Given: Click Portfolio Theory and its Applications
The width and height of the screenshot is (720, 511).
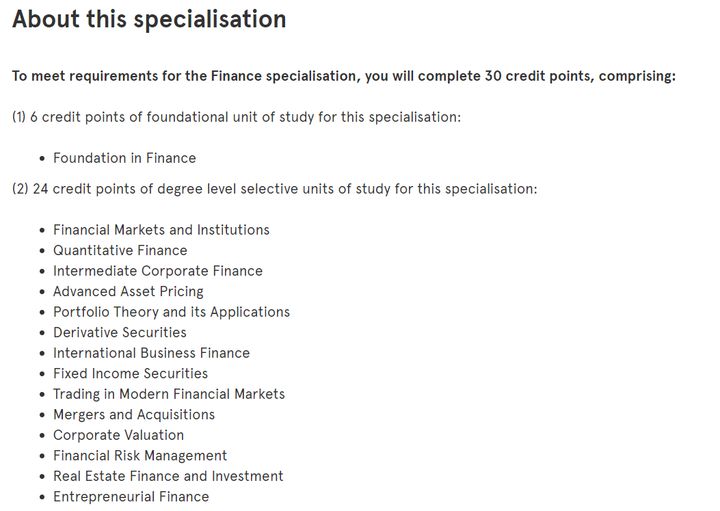Looking at the screenshot, I should (x=171, y=312).
